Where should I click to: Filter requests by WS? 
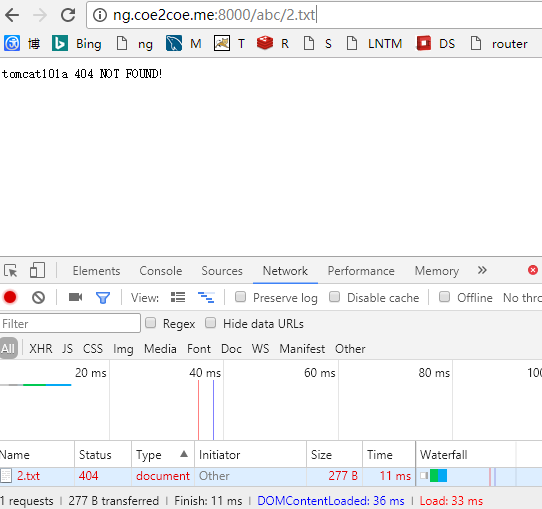[260, 349]
